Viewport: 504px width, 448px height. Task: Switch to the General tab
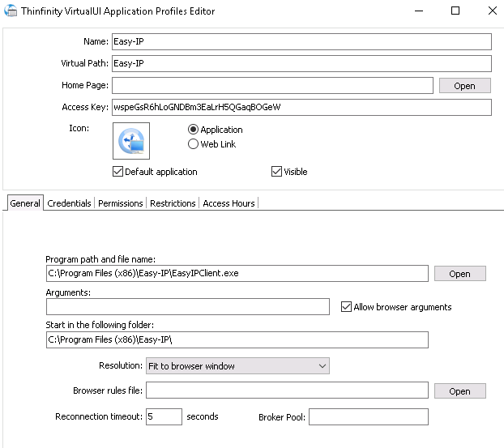coord(25,203)
